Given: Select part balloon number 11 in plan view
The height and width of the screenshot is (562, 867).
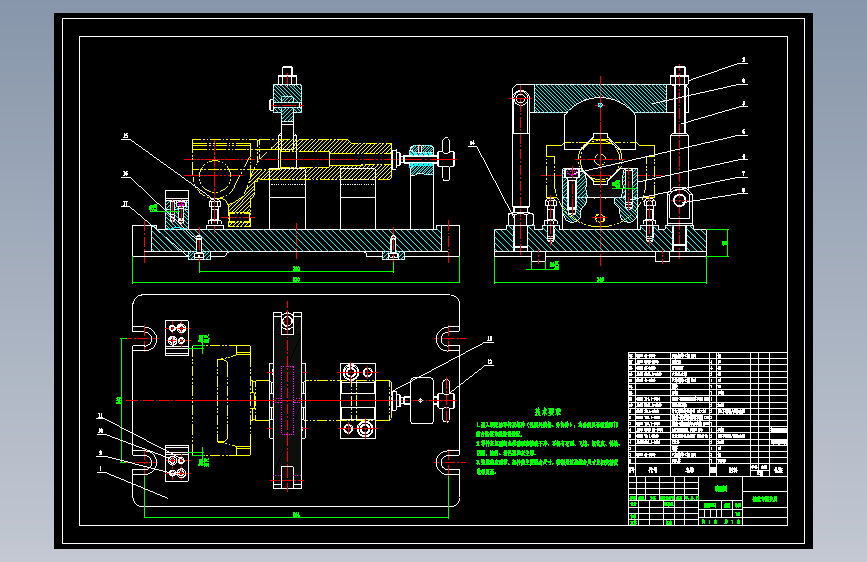Looking at the screenshot, I should click(x=100, y=415).
